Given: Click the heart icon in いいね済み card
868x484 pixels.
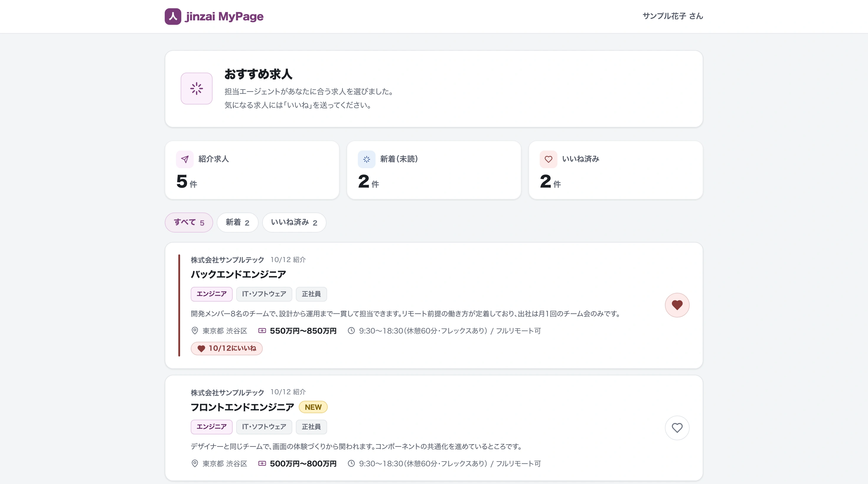Looking at the screenshot, I should pos(548,159).
